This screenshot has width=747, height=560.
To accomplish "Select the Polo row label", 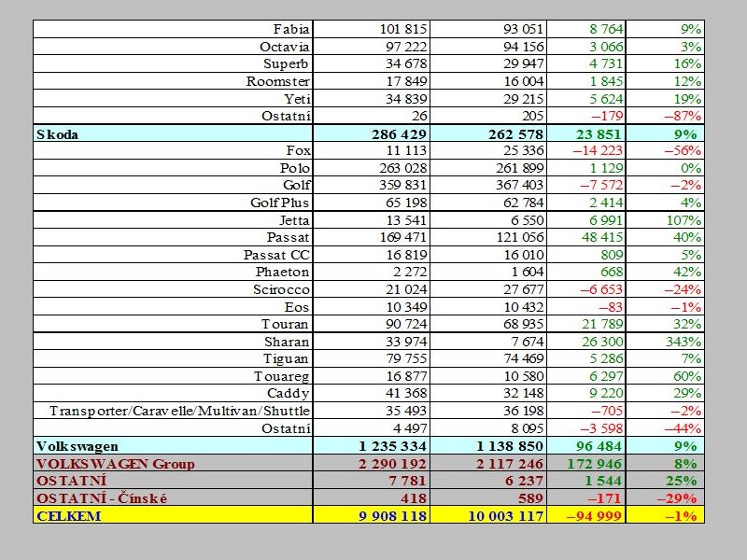I will [294, 168].
